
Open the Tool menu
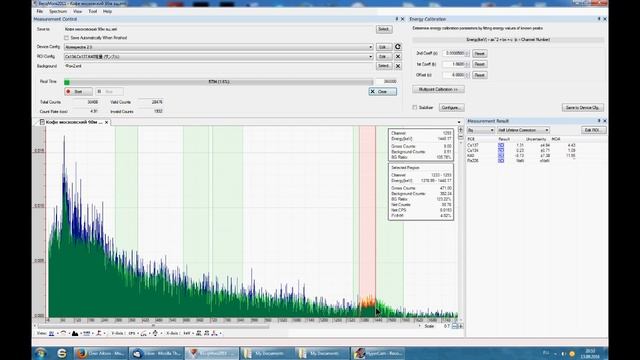point(93,11)
